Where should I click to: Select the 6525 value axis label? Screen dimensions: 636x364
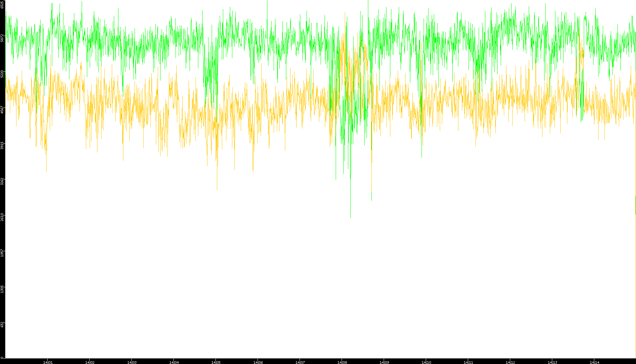(x=2, y=5)
